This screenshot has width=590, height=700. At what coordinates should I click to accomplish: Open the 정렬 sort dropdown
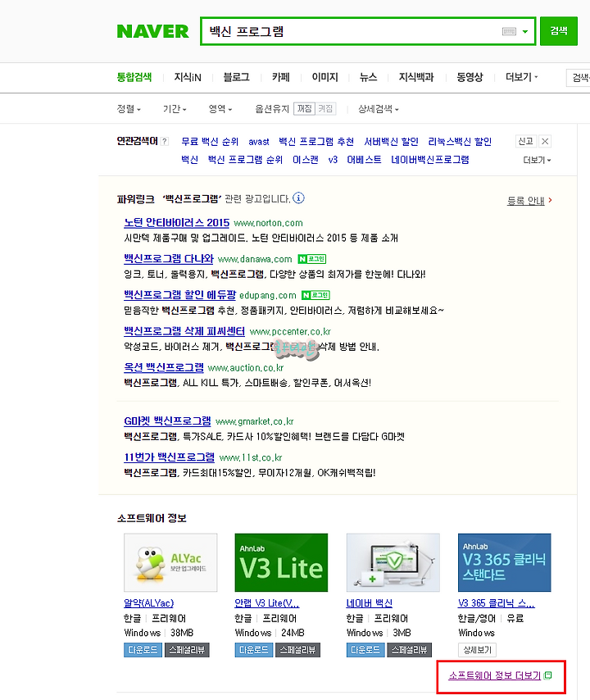point(129,108)
